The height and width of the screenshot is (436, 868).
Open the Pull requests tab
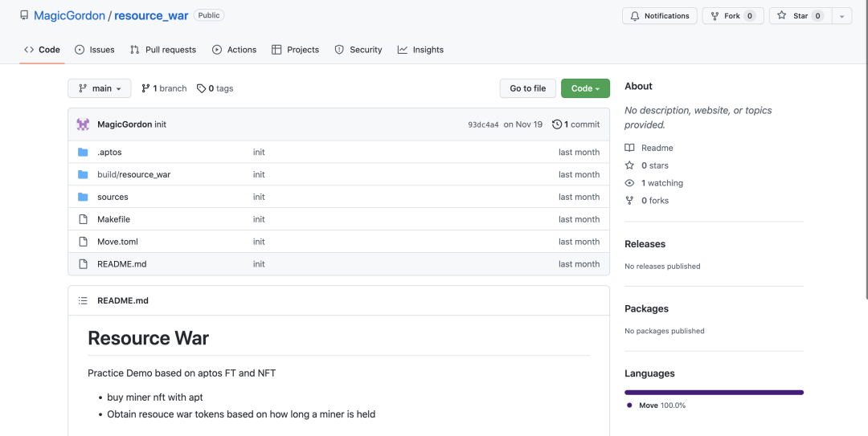click(163, 50)
